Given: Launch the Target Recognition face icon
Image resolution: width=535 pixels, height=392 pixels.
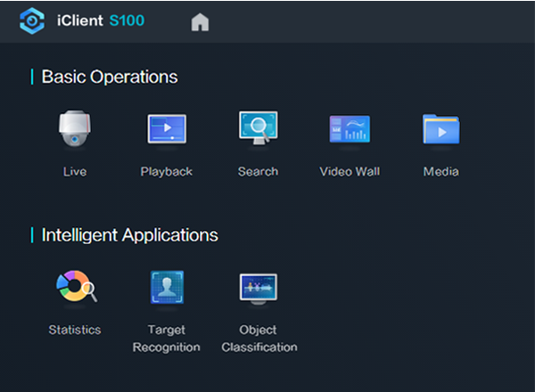Looking at the screenshot, I should pos(167,287).
